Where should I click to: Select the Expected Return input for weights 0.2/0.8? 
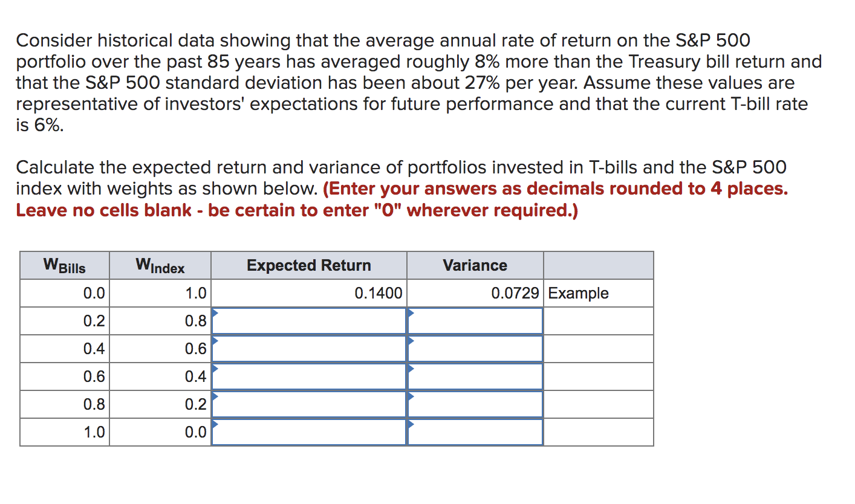click(x=308, y=320)
